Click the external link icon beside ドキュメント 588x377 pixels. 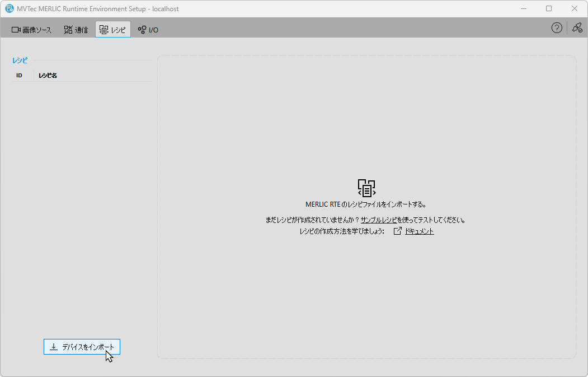point(398,231)
